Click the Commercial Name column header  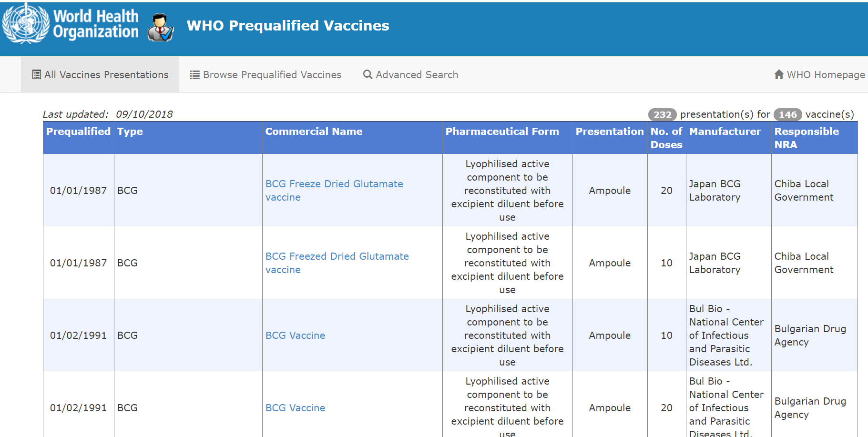tap(314, 131)
